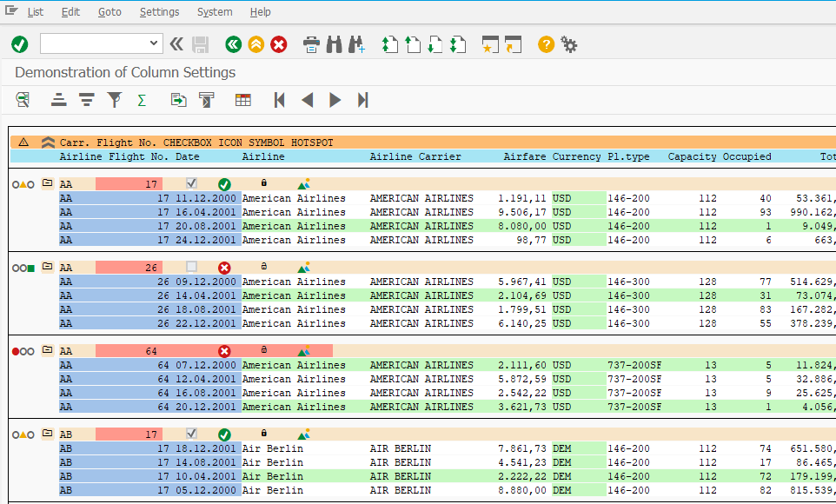Open the Edit menu

(70, 12)
